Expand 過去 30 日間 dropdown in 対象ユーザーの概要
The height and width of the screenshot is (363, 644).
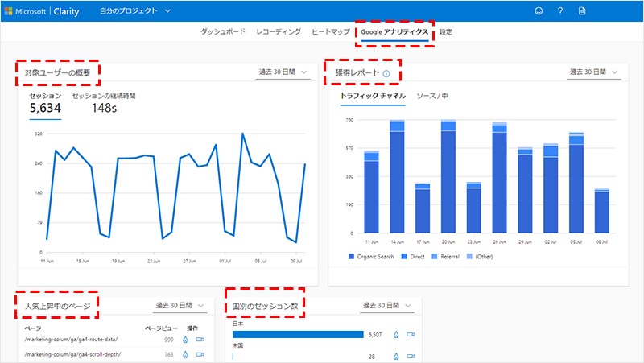tap(283, 73)
